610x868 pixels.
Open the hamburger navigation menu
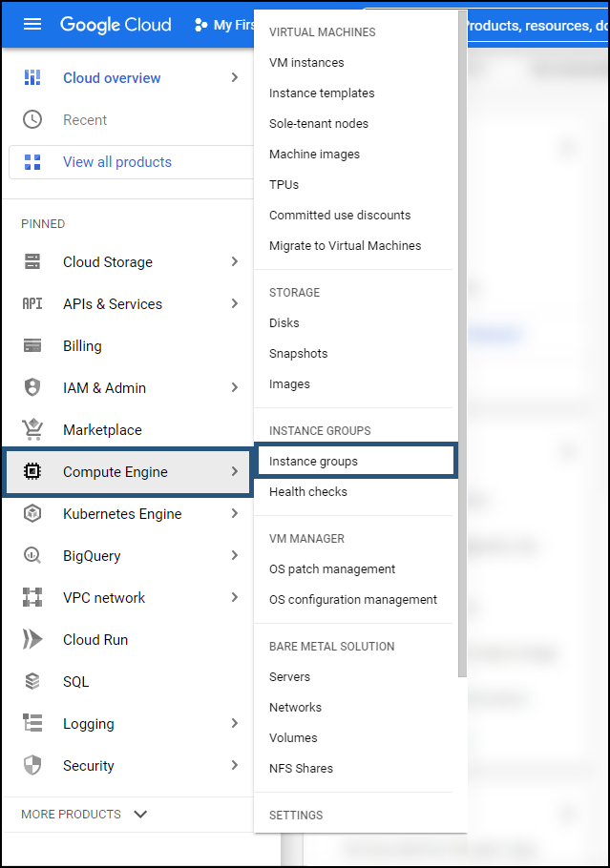coord(32,25)
